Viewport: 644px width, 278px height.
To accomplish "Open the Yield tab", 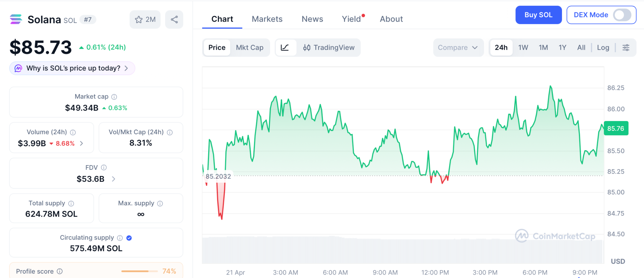I will (351, 19).
